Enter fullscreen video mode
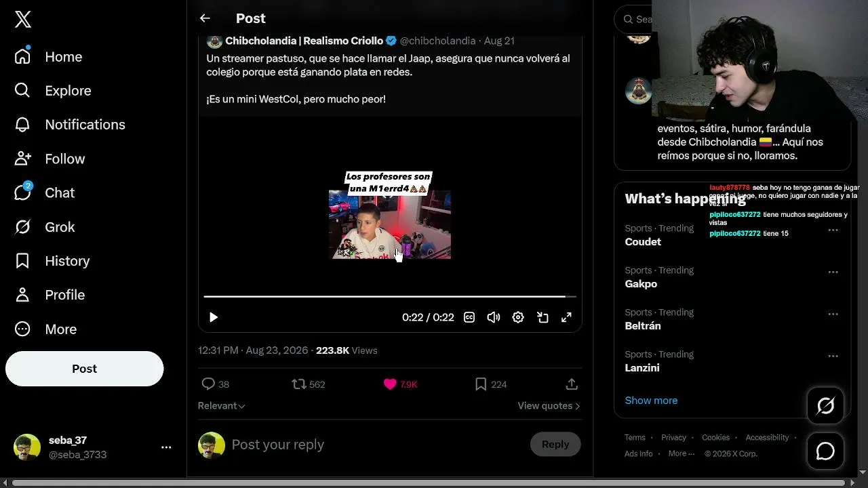Viewport: 868px width, 488px height. 566,317
